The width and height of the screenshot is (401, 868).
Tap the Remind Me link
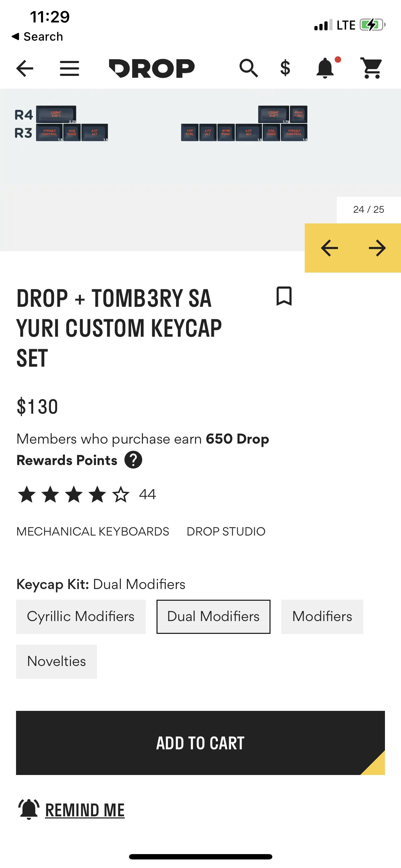point(84,810)
